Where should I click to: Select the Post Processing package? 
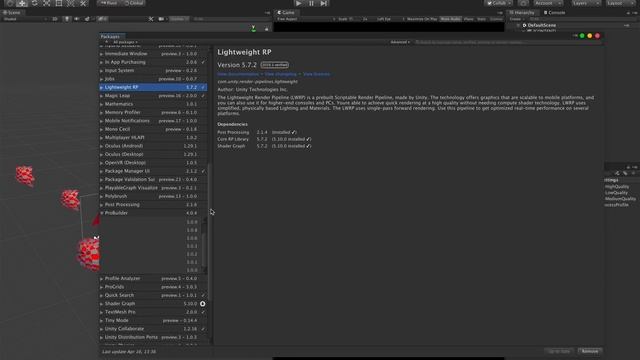coord(153,204)
